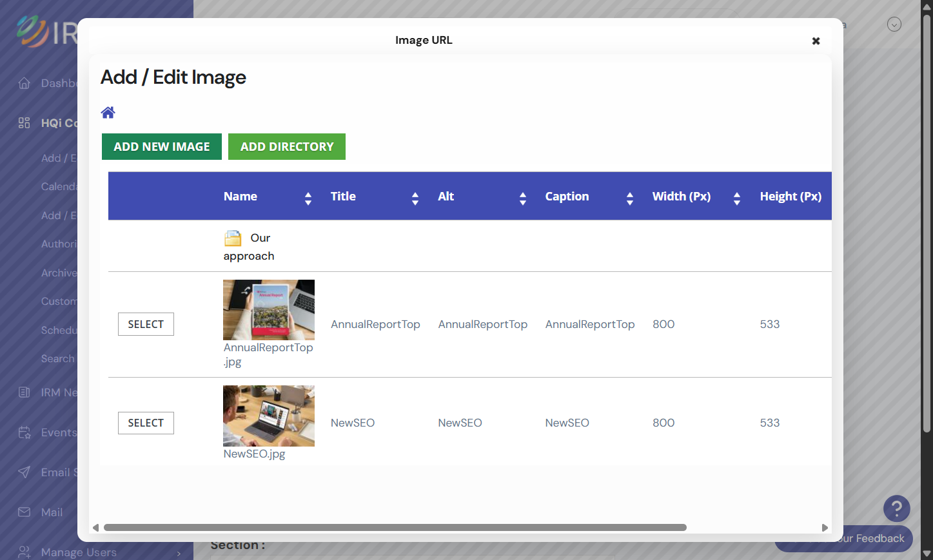Open the Our approach folder icon
The height and width of the screenshot is (560, 933).
pos(233,238)
